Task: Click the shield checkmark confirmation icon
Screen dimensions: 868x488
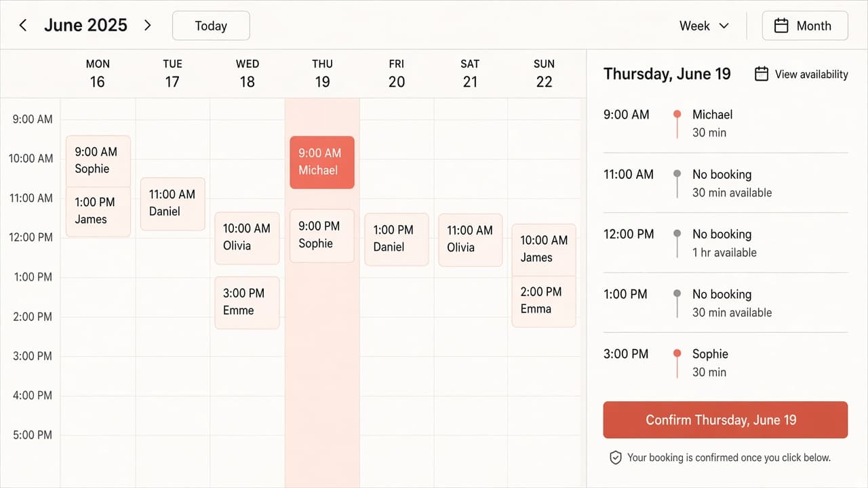Action: (616, 457)
